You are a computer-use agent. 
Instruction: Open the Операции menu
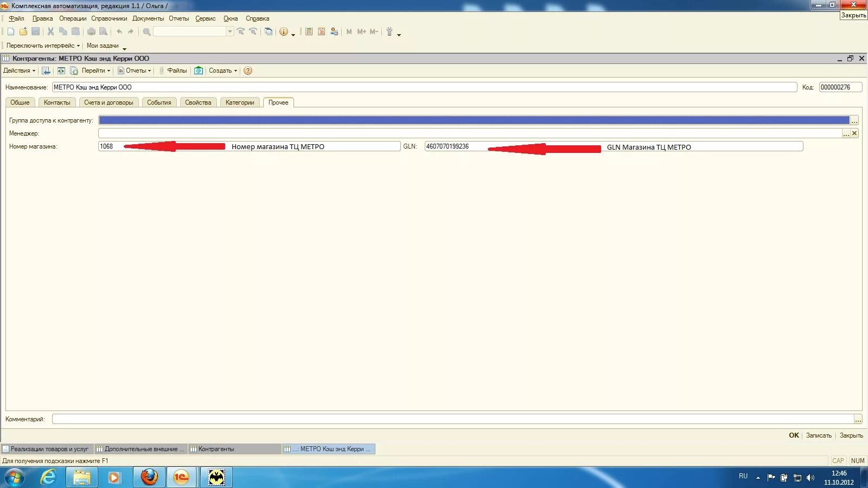pos(73,18)
